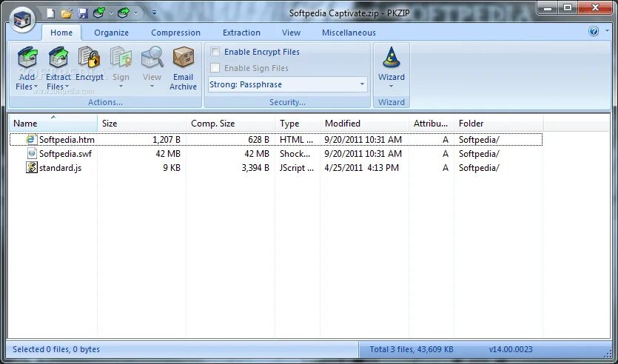Click the Help question mark icon
This screenshot has height=364, width=618.
point(594,31)
